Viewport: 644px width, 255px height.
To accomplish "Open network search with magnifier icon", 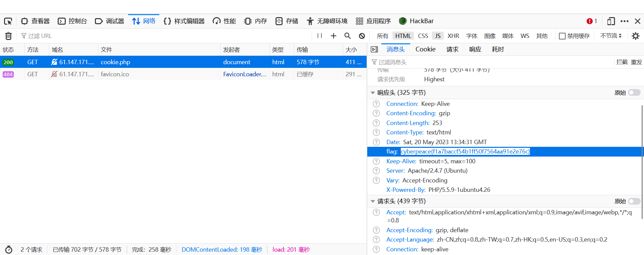I will 347,36.
